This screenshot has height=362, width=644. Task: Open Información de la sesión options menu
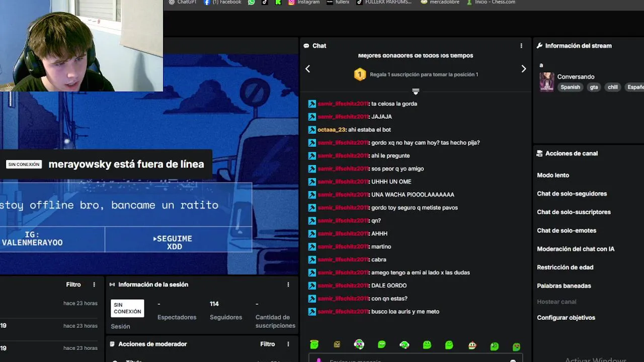288,285
